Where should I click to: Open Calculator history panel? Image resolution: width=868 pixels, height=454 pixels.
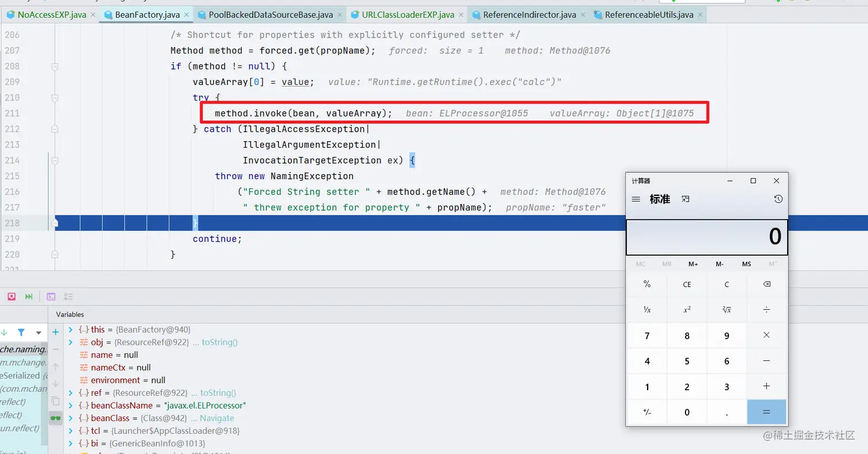coord(778,199)
